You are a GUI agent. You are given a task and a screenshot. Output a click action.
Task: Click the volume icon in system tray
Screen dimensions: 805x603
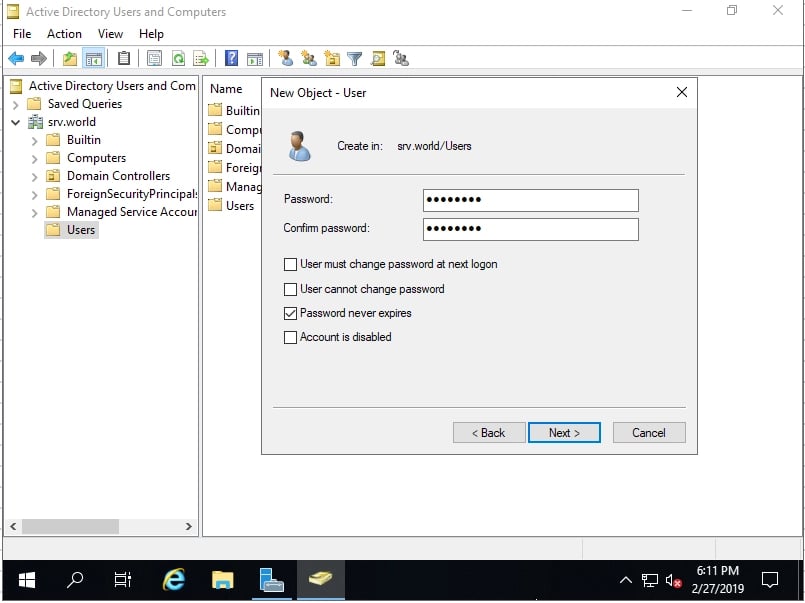tap(673, 580)
